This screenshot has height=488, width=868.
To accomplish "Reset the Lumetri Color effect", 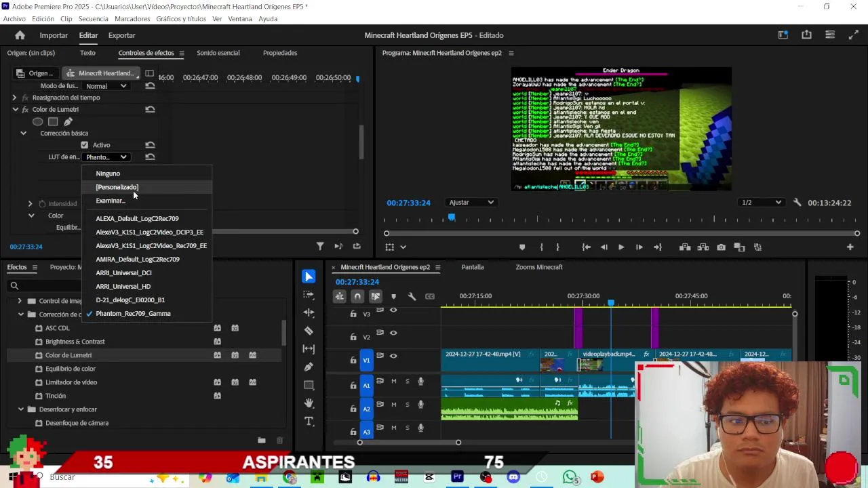I will coord(150,109).
